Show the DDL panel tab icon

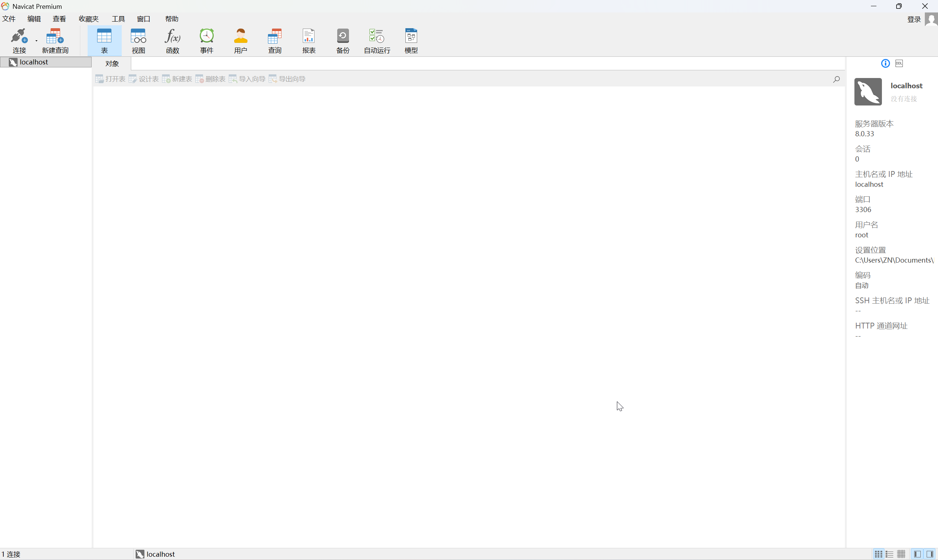[x=899, y=63]
